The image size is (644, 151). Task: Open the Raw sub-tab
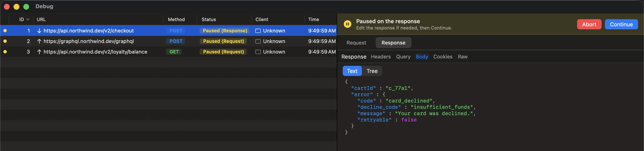coord(463,57)
